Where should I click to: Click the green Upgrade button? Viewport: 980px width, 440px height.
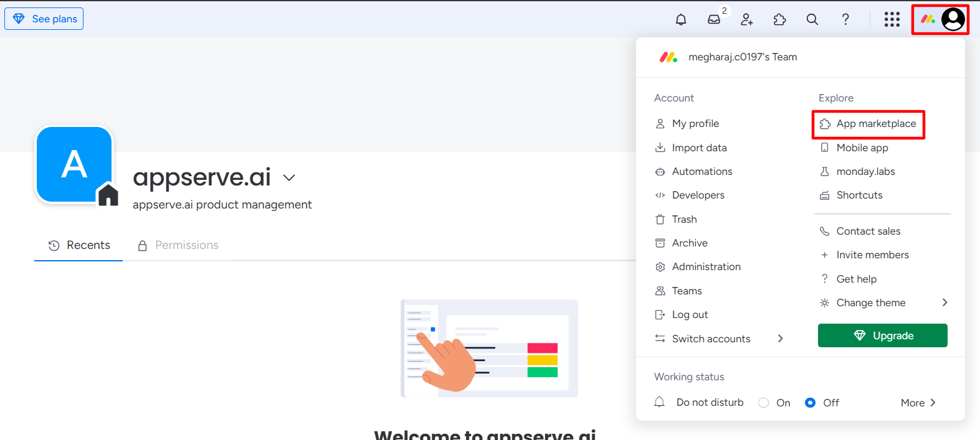tap(883, 335)
